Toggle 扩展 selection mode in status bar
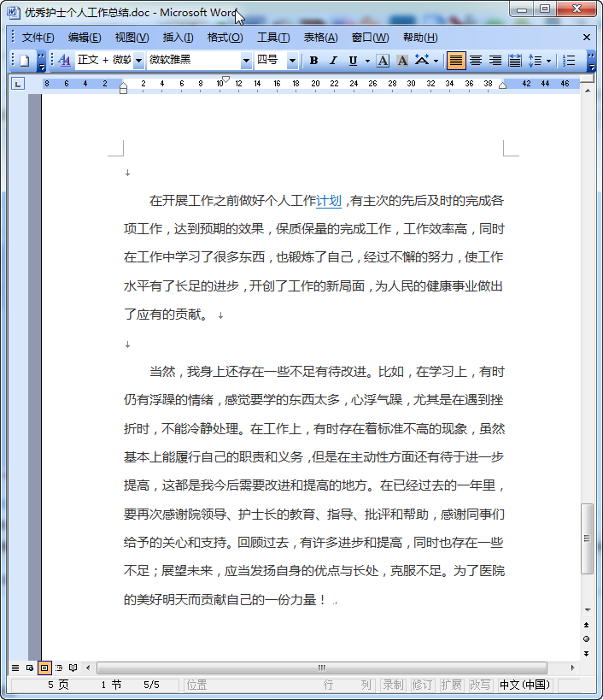Screen dimensions: 603x700 click(451, 685)
